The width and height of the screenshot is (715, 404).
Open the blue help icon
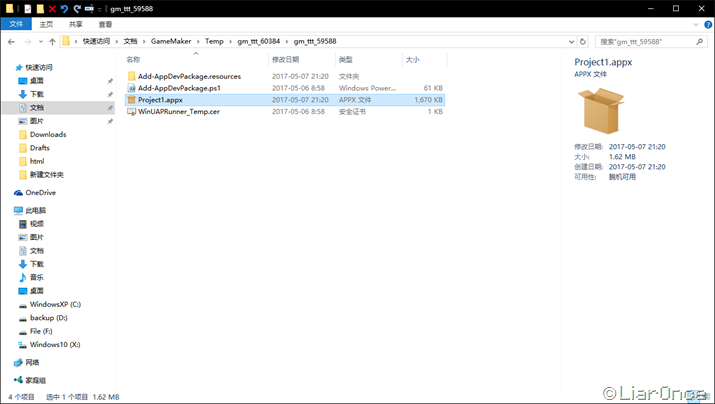(708, 25)
